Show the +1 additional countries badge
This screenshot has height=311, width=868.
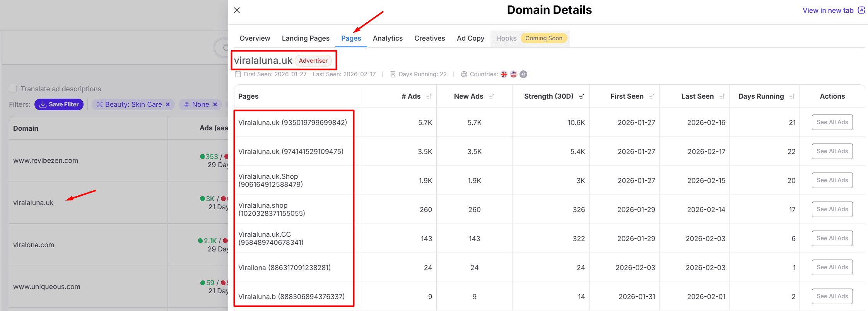(x=523, y=74)
